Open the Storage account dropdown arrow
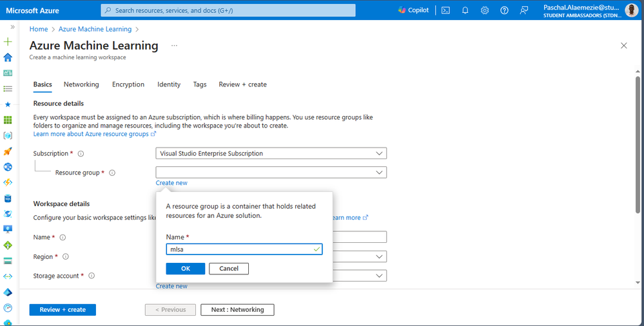 click(x=379, y=276)
